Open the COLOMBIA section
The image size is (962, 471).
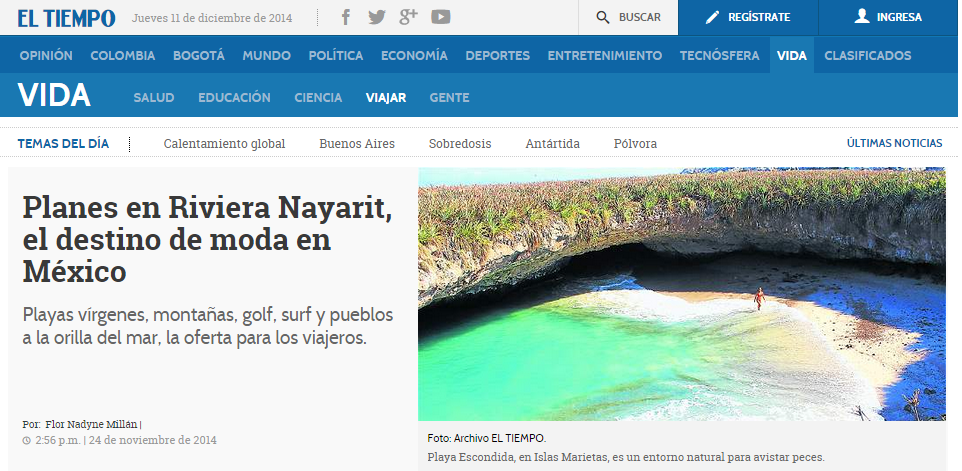point(123,55)
